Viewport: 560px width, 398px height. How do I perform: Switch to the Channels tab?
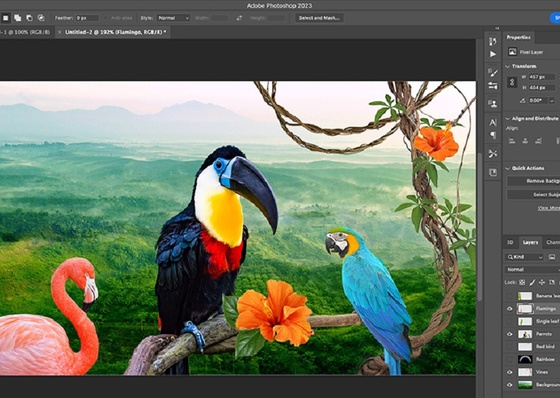[x=552, y=243]
